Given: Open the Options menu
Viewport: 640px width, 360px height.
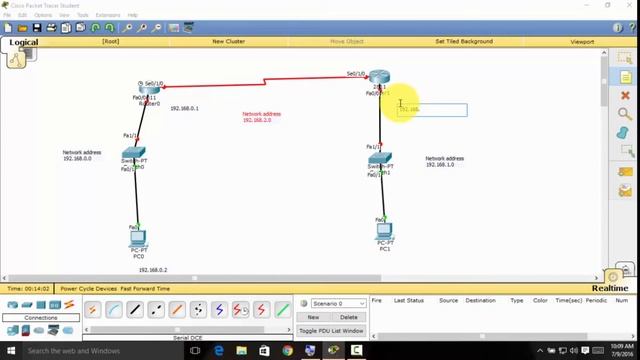Looking at the screenshot, I should pyautogui.click(x=43, y=15).
